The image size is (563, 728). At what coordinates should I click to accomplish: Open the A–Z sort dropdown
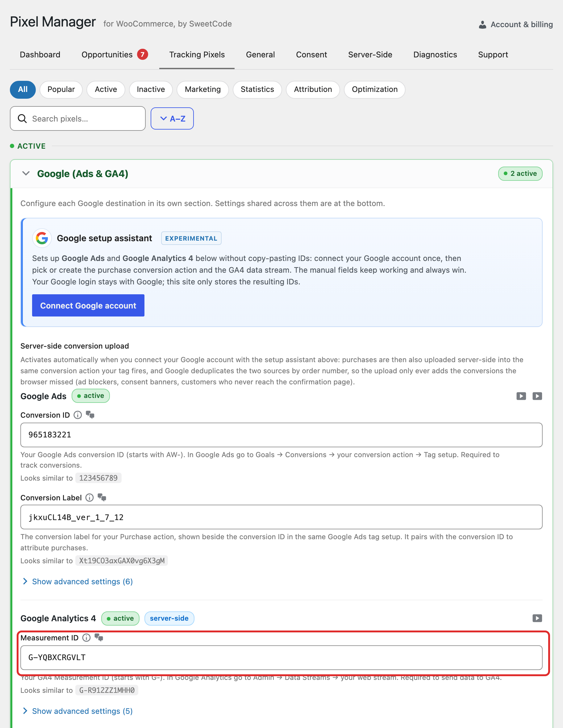point(172,119)
